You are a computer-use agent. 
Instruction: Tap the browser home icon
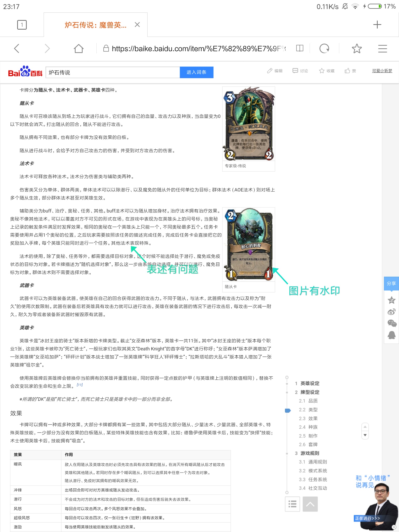coord(78,49)
